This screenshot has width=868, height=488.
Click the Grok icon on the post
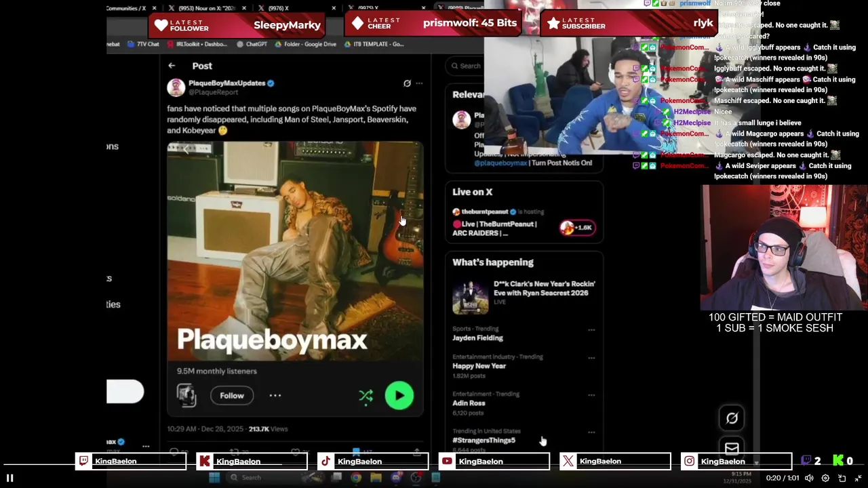coord(407,83)
